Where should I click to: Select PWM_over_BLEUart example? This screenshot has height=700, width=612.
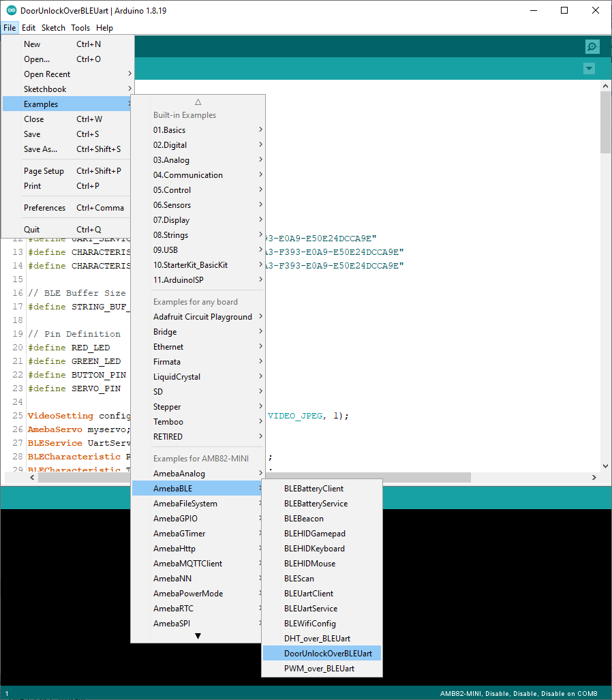[x=319, y=669]
